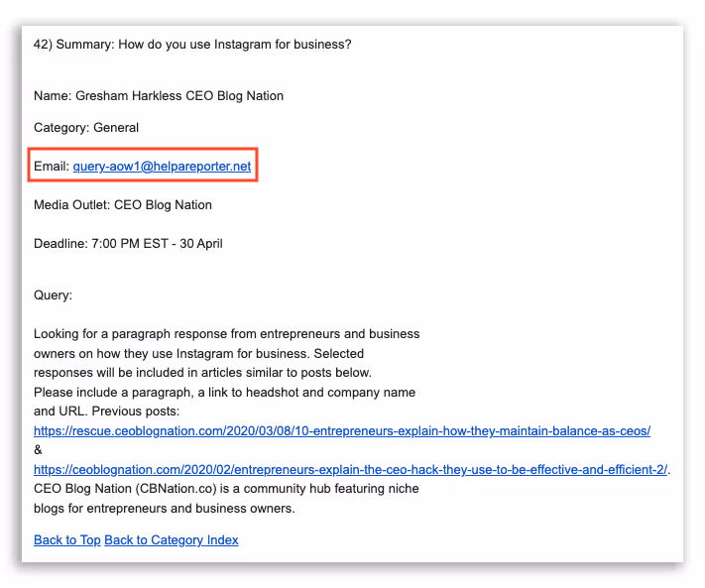The width and height of the screenshot is (705, 588).
Task: Open the query-aow1@helpareporter.net email link
Action: point(162,167)
